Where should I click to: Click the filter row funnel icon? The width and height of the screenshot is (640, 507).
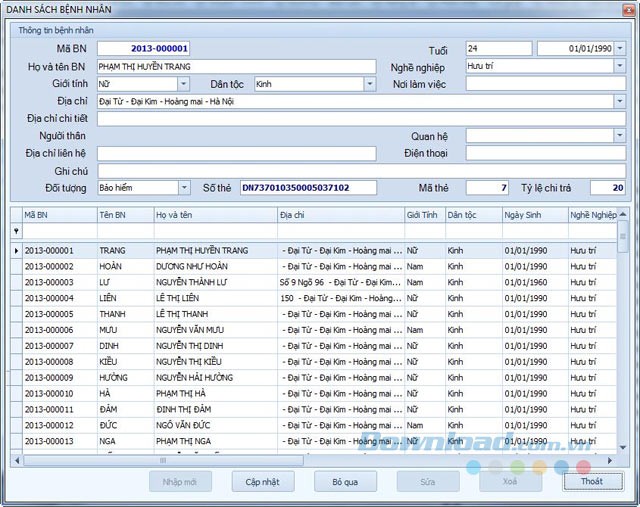click(x=15, y=231)
